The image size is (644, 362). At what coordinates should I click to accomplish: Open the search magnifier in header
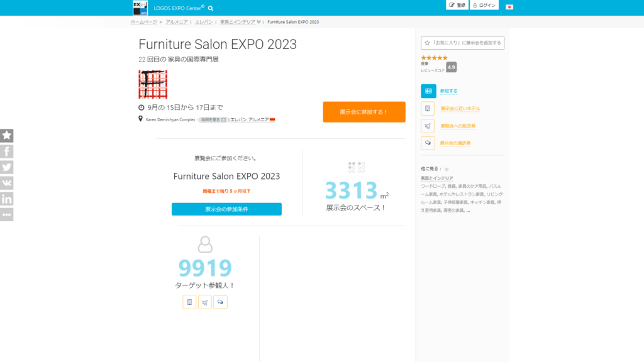pos(211,8)
